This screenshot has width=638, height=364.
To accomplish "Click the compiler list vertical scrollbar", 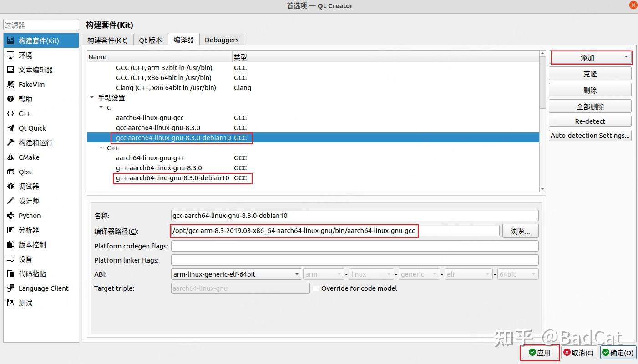I will [542, 83].
